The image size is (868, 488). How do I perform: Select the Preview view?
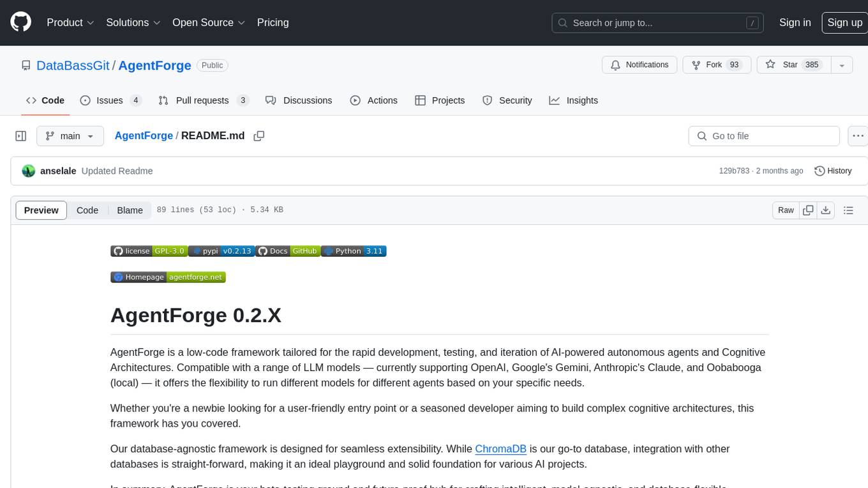coord(41,210)
